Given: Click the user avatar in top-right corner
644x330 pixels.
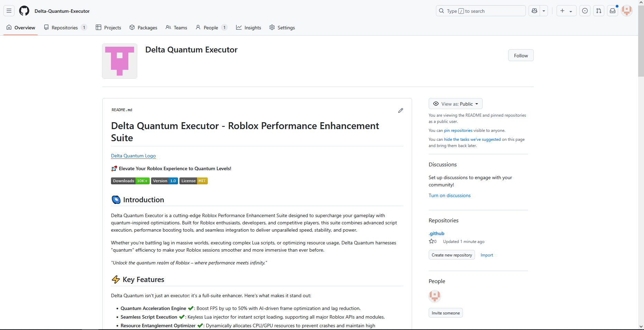Looking at the screenshot, I should coord(627,11).
